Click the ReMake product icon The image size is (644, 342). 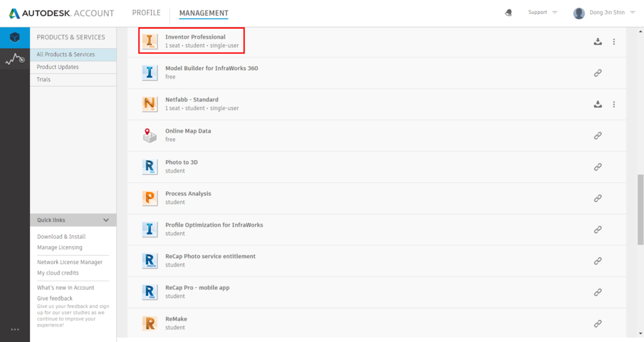tap(149, 323)
